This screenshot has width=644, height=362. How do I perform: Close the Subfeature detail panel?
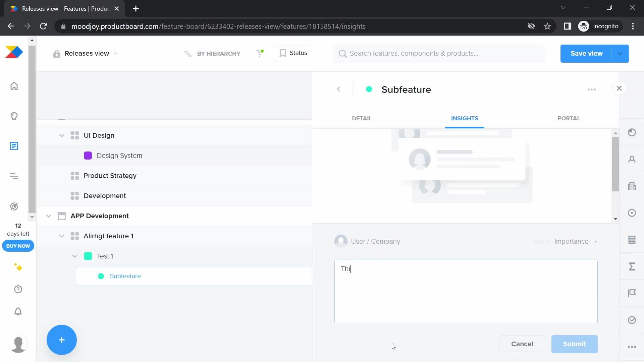coord(619,88)
